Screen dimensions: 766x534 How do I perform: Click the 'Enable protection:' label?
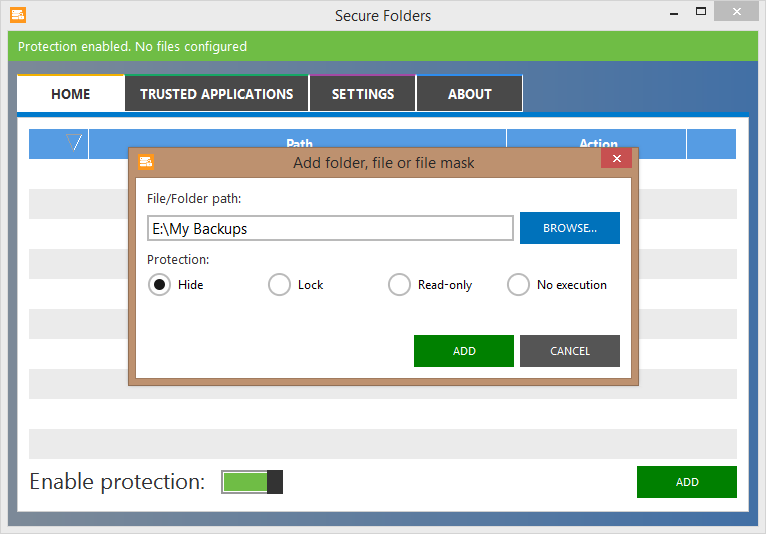coord(117,482)
